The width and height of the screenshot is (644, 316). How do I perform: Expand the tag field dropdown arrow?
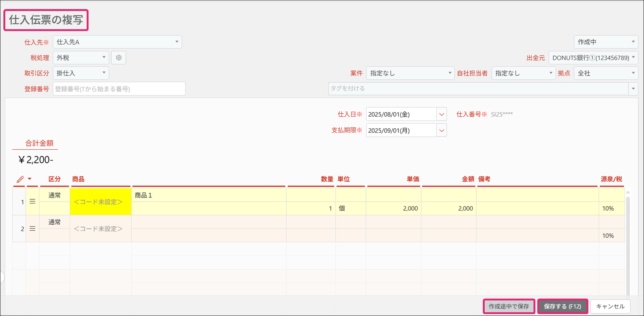(x=633, y=89)
